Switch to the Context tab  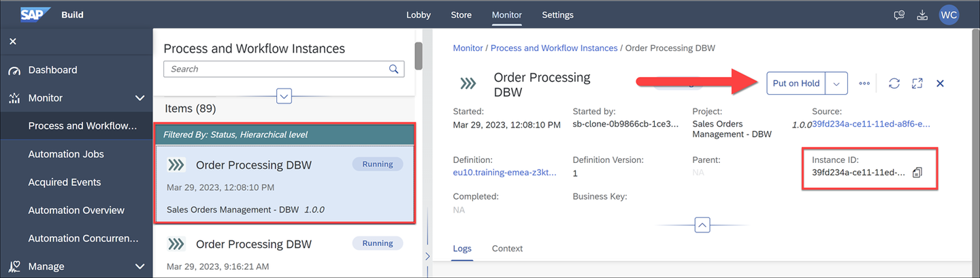tap(507, 249)
